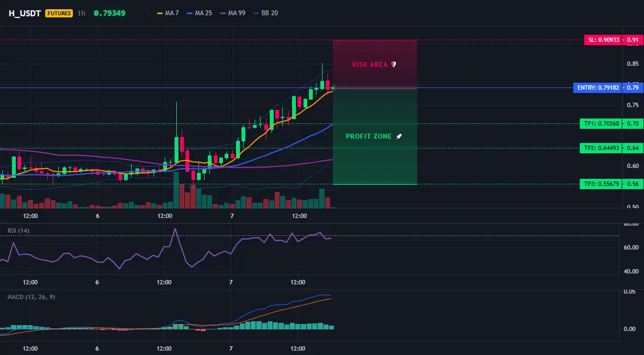This screenshot has width=644, height=355.
Task: Click the PROFIT ZONE text
Action: point(369,136)
